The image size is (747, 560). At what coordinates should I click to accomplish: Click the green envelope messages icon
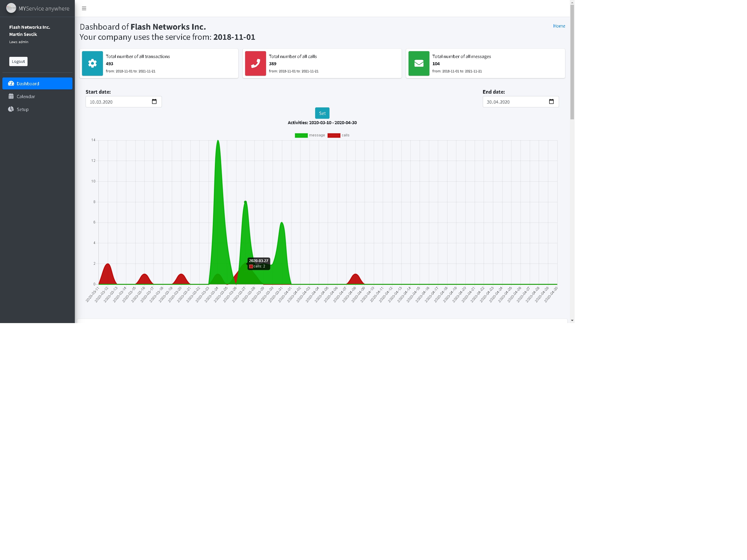pyautogui.click(x=419, y=63)
